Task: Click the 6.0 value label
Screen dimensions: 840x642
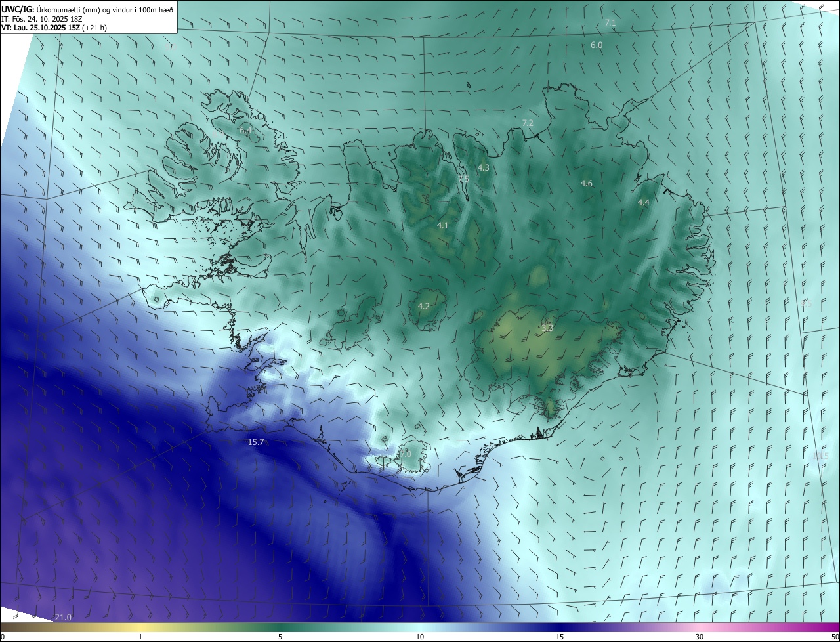Action: click(597, 45)
